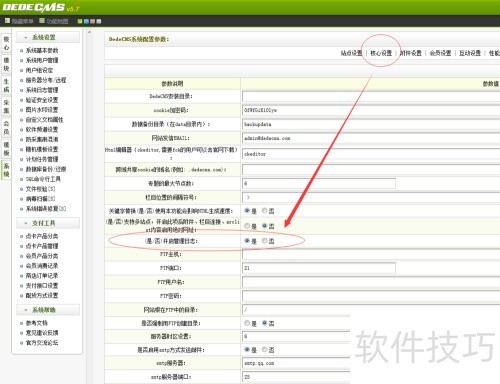Switch to the 互动设置 tab

click(470, 53)
